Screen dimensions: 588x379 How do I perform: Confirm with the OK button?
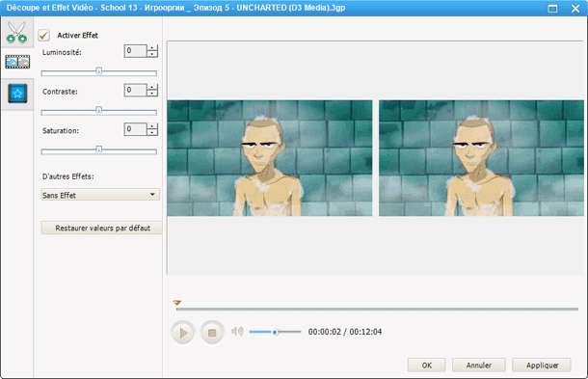[427, 365]
